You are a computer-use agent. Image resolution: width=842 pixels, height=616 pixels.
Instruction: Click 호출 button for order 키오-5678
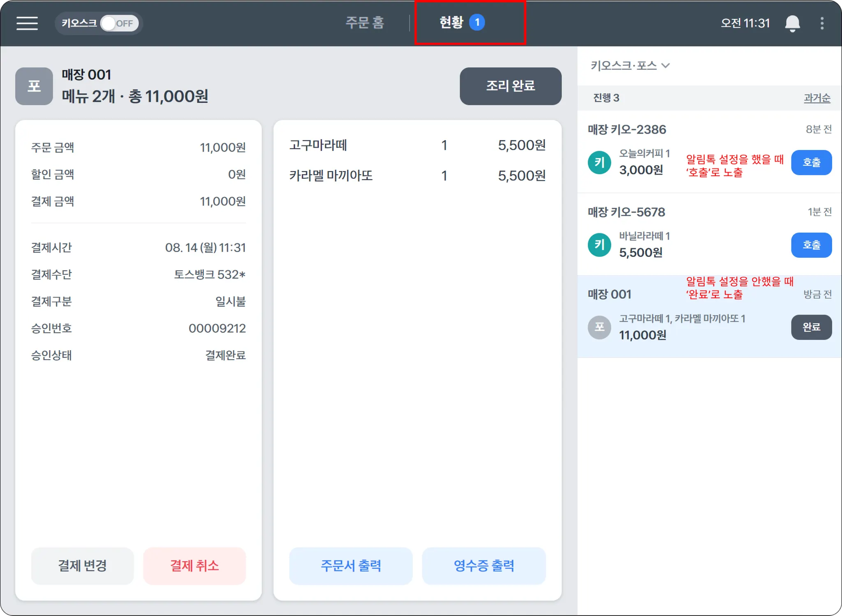pos(811,245)
